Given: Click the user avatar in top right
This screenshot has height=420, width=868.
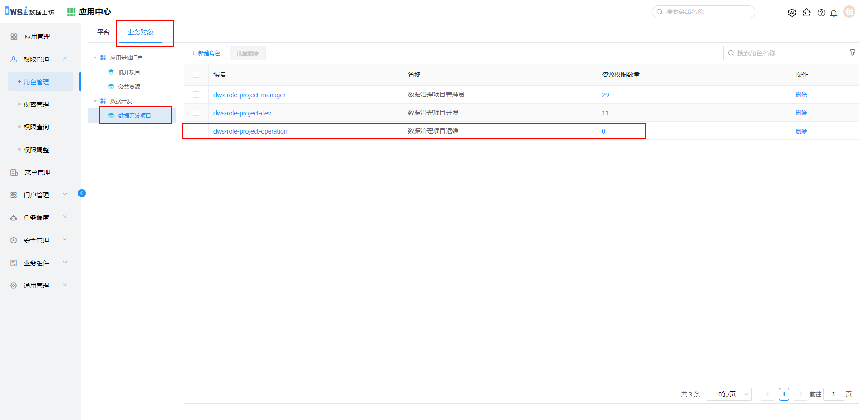Looking at the screenshot, I should pyautogui.click(x=849, y=12).
